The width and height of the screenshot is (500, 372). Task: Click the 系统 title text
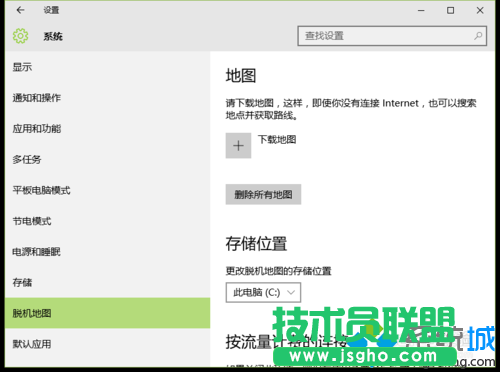click(x=53, y=36)
